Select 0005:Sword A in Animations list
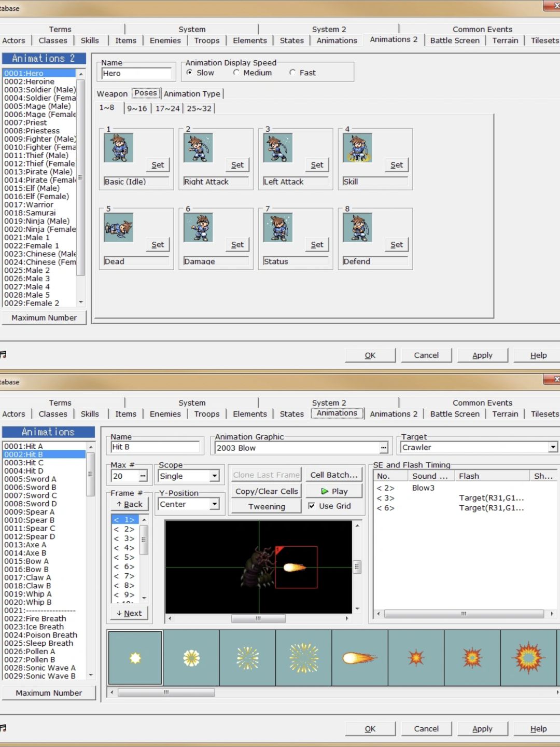 [x=45, y=479]
